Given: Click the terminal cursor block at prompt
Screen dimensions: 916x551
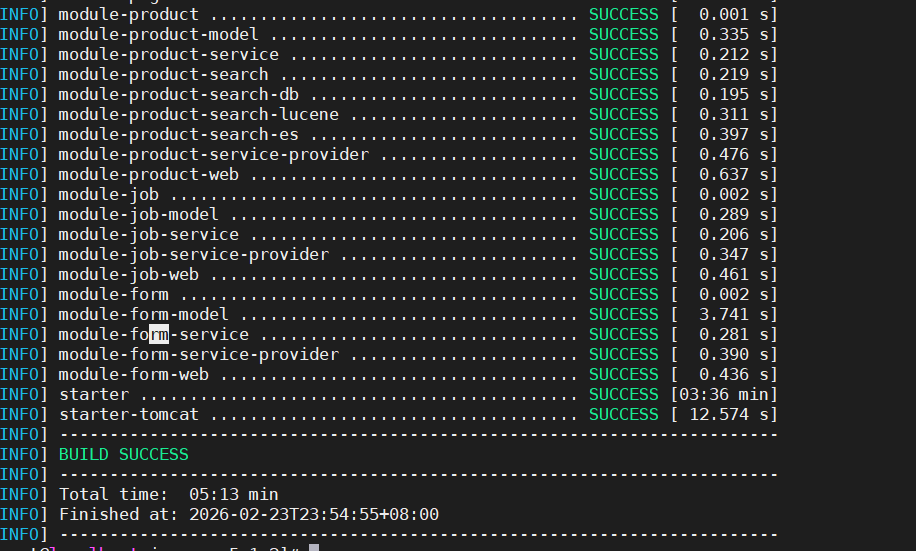Looking at the screenshot, I should [313, 547].
